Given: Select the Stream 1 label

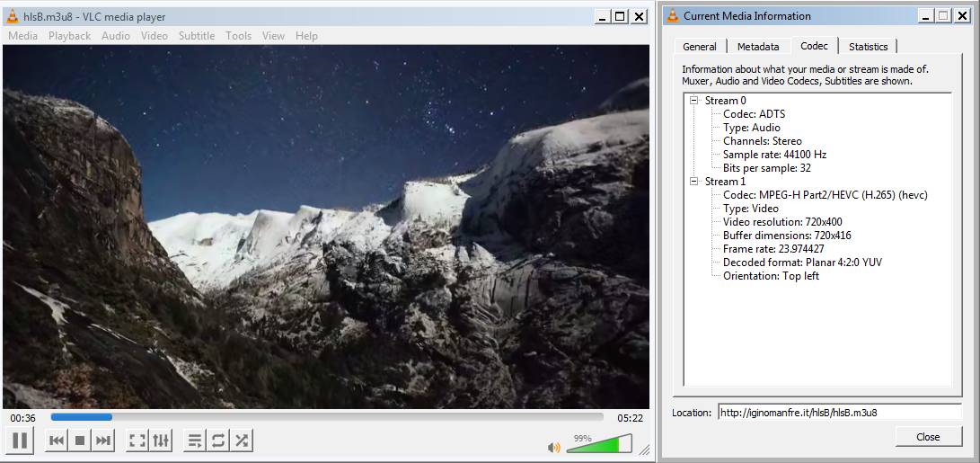Looking at the screenshot, I should 725,182.
